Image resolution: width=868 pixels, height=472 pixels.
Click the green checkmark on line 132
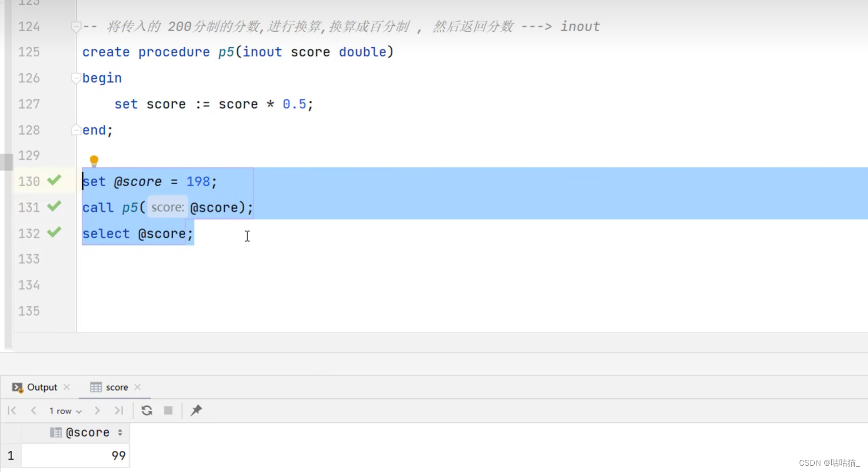tap(54, 232)
